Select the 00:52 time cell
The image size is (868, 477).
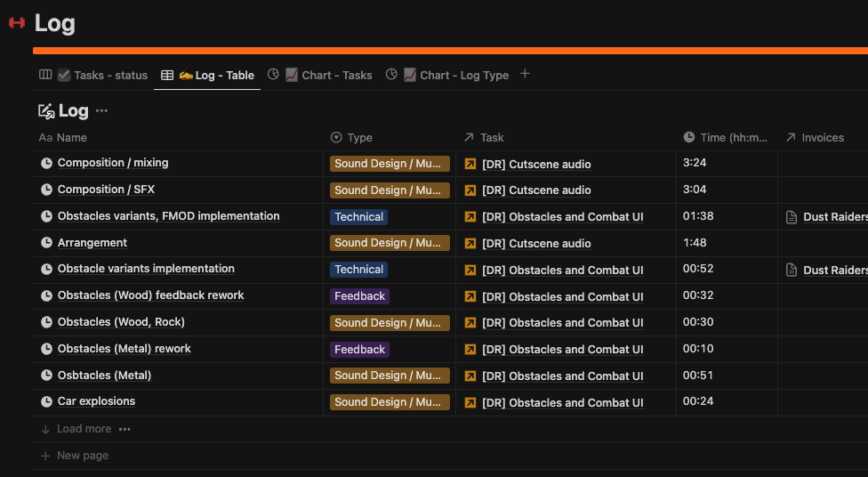pos(727,270)
